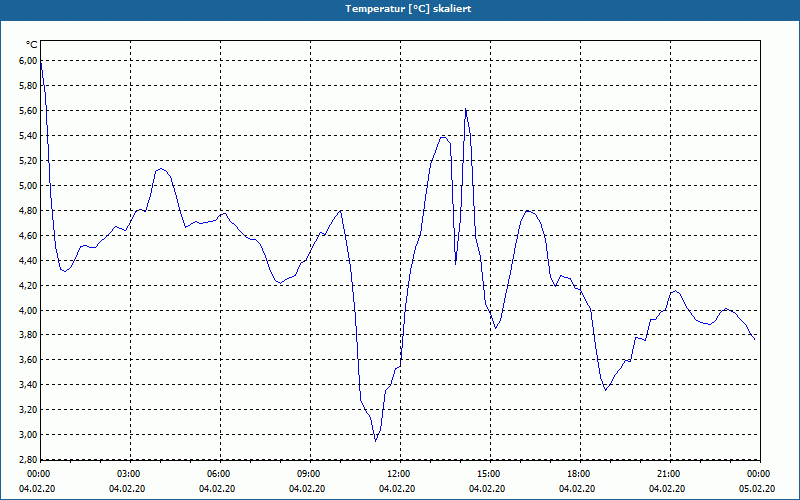This screenshot has height=500, width=800.
Task: Click the '5,40' y-axis label
Action: coord(28,136)
